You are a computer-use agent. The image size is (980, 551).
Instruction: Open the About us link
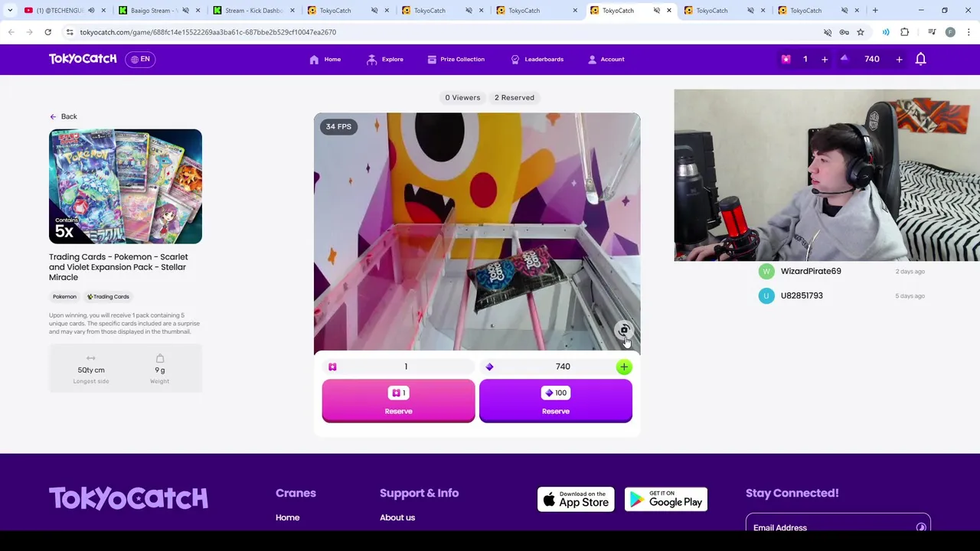pyautogui.click(x=397, y=517)
